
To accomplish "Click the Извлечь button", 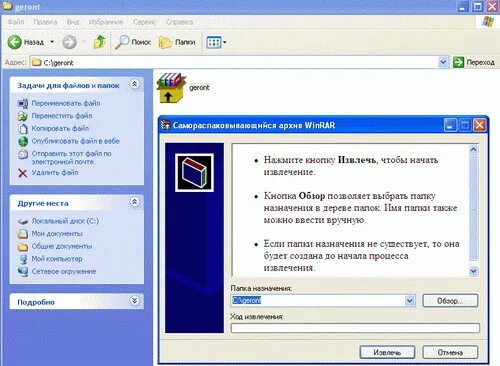I will (387, 352).
